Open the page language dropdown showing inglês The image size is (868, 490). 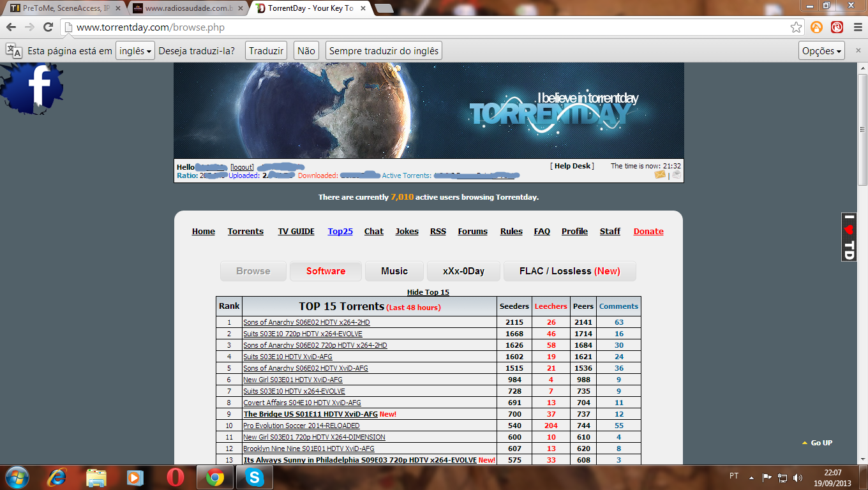tap(135, 51)
